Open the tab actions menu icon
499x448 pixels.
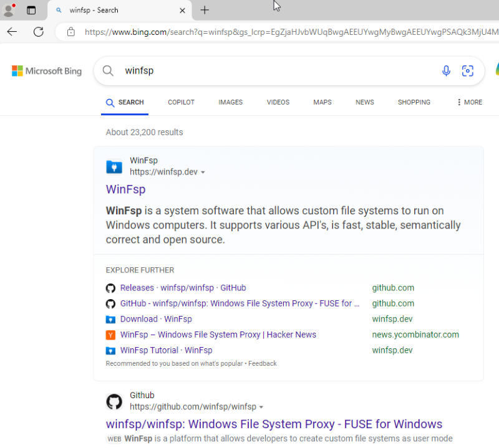31,10
